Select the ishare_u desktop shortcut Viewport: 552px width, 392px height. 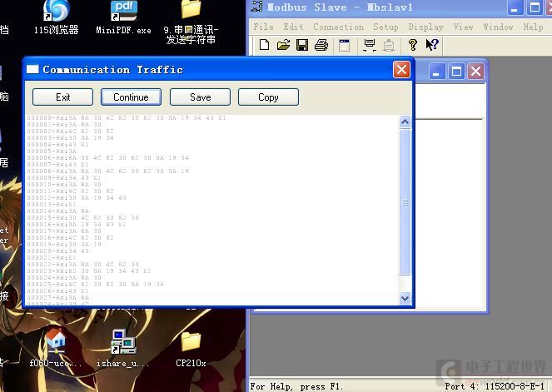tap(123, 348)
